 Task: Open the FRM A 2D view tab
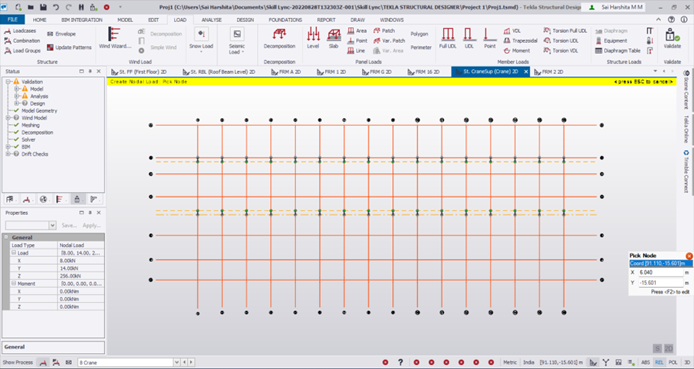(x=286, y=72)
